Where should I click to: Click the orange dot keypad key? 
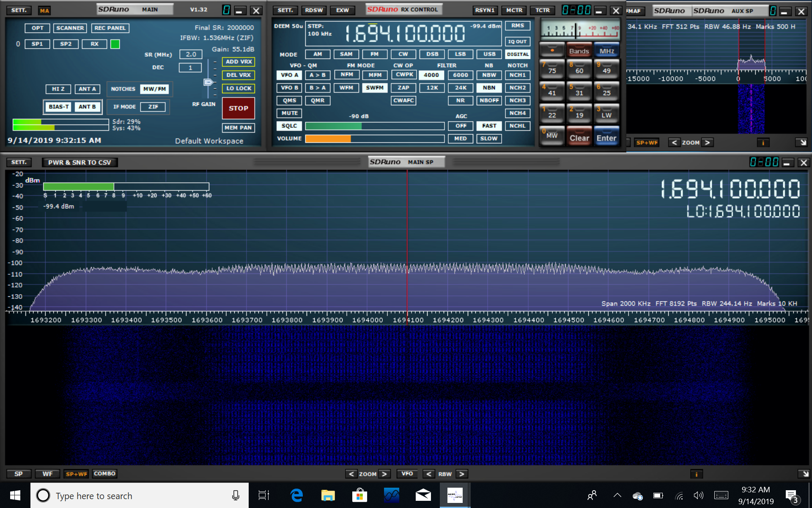[552, 50]
